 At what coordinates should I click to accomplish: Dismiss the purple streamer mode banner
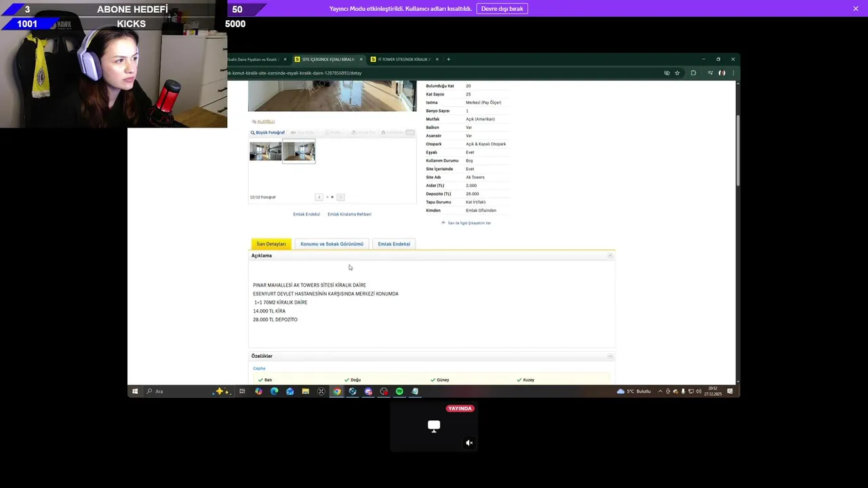[x=856, y=9]
